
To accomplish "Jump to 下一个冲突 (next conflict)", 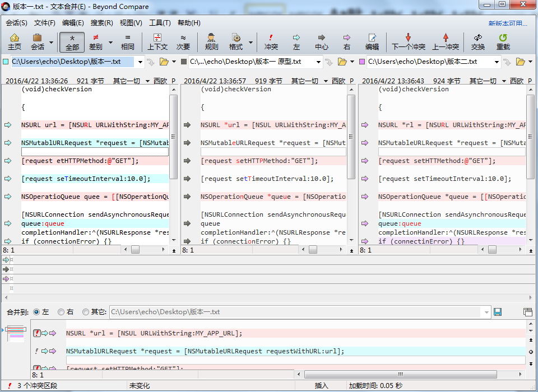I will (408, 41).
